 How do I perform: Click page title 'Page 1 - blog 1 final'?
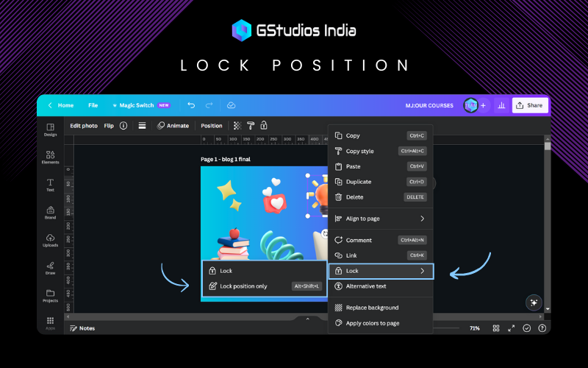(x=226, y=159)
